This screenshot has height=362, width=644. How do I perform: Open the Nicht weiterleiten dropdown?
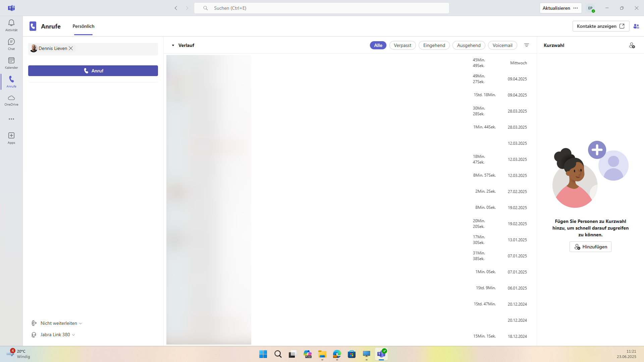coord(61,323)
